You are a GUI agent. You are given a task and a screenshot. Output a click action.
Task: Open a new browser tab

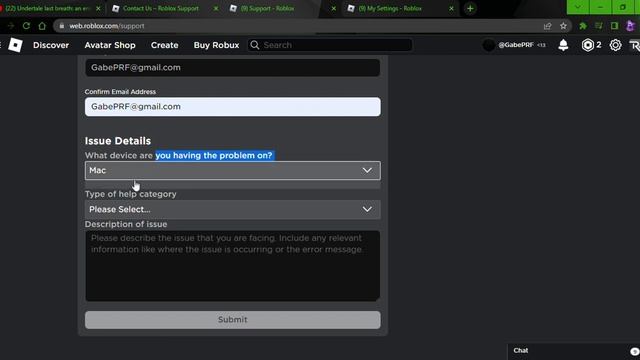470,8
